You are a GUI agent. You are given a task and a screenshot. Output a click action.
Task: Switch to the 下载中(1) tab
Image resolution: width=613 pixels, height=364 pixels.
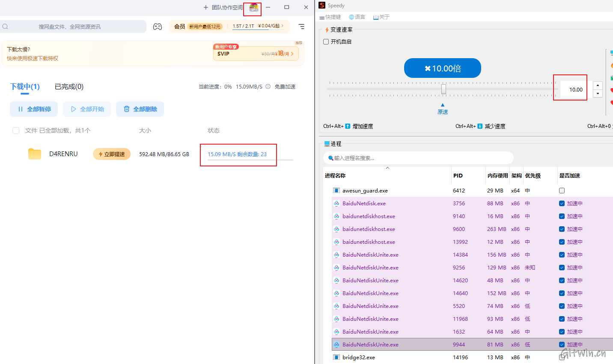25,87
